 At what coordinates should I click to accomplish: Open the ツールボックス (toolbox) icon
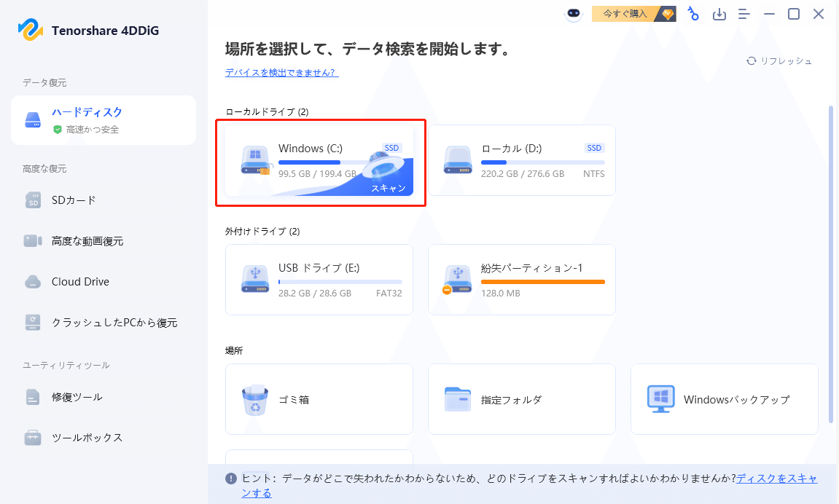click(x=33, y=437)
